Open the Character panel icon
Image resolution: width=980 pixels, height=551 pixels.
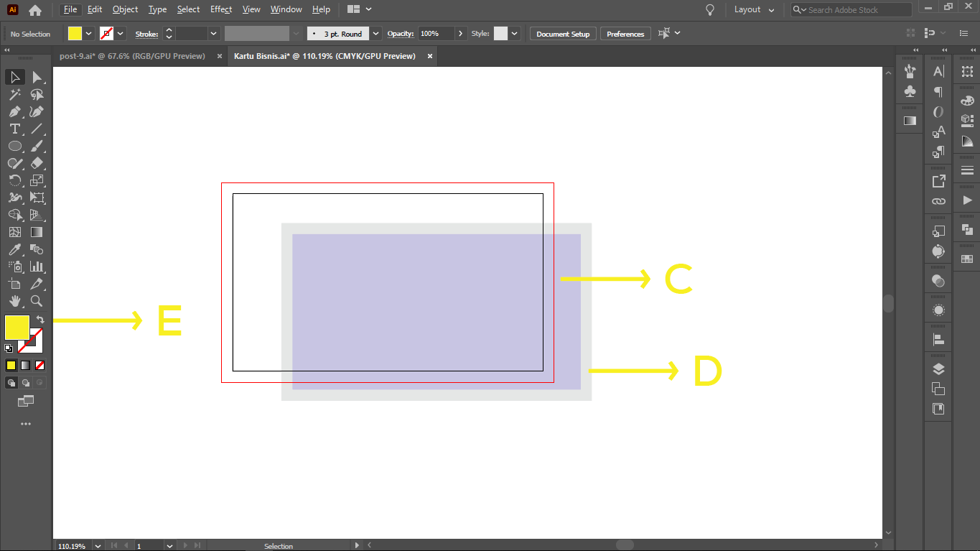tap(938, 71)
